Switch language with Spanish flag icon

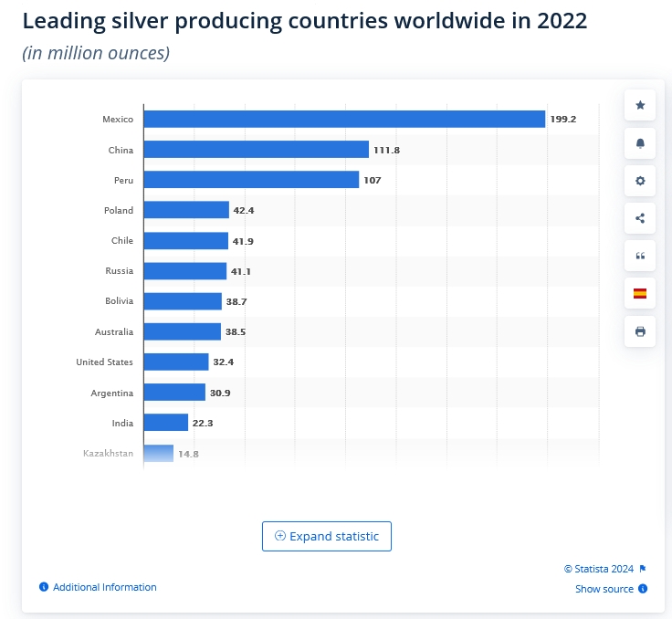coord(640,293)
